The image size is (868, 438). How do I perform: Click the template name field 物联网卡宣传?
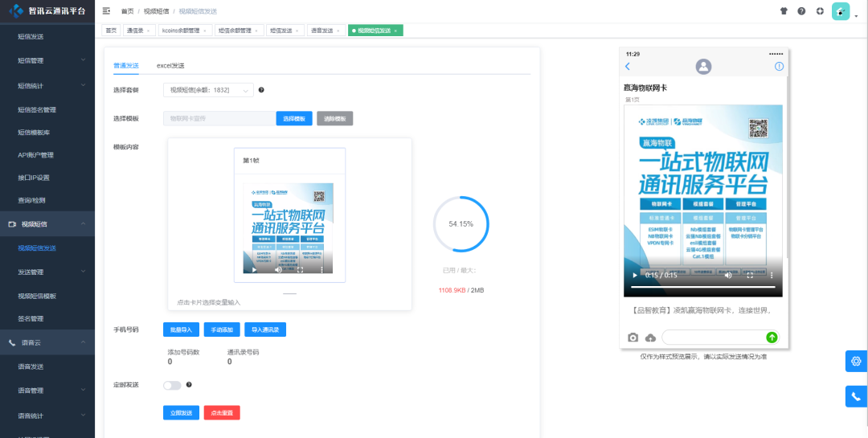tap(219, 118)
